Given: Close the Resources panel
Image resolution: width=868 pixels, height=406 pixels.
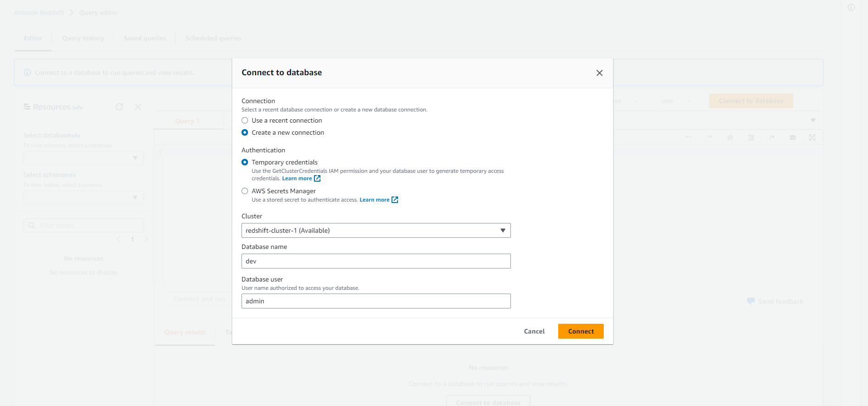Looking at the screenshot, I should point(138,107).
